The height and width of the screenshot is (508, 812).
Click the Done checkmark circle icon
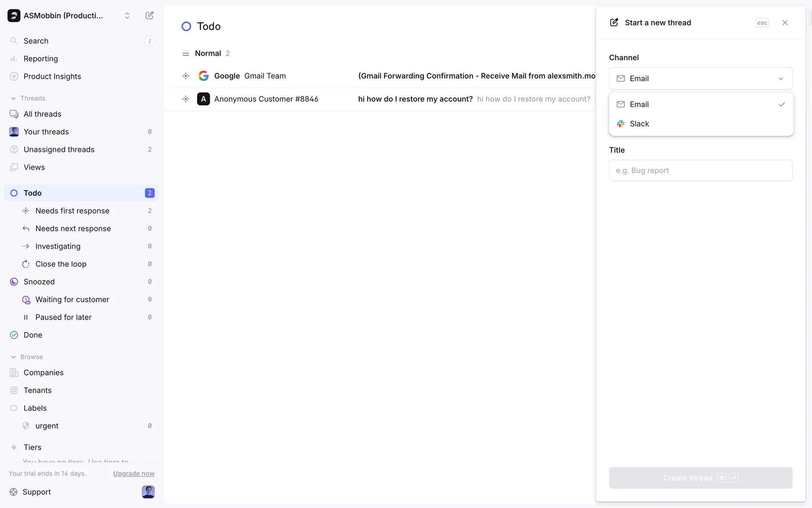tap(14, 335)
